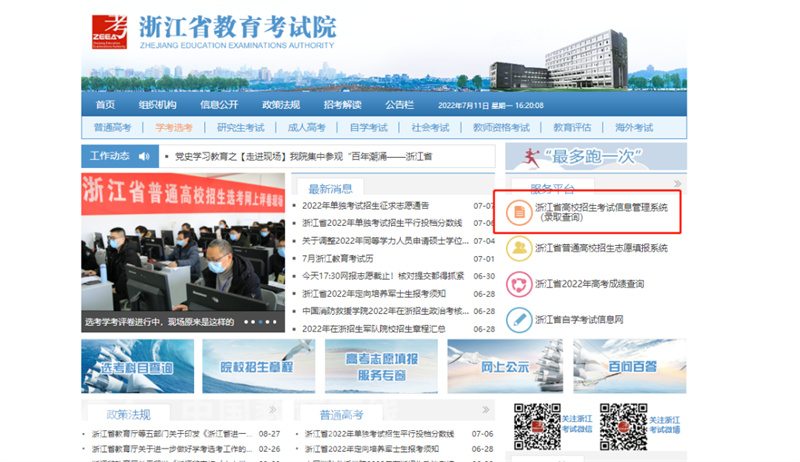Open news 今天17:30网报志愿截止
Viewport: 800px width, 462px height.
(x=383, y=276)
